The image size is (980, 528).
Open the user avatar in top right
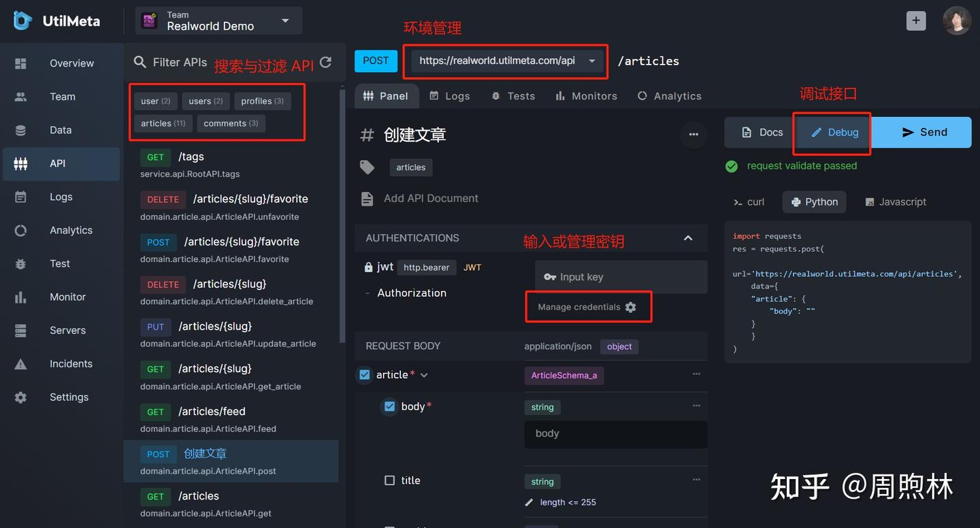point(957,20)
